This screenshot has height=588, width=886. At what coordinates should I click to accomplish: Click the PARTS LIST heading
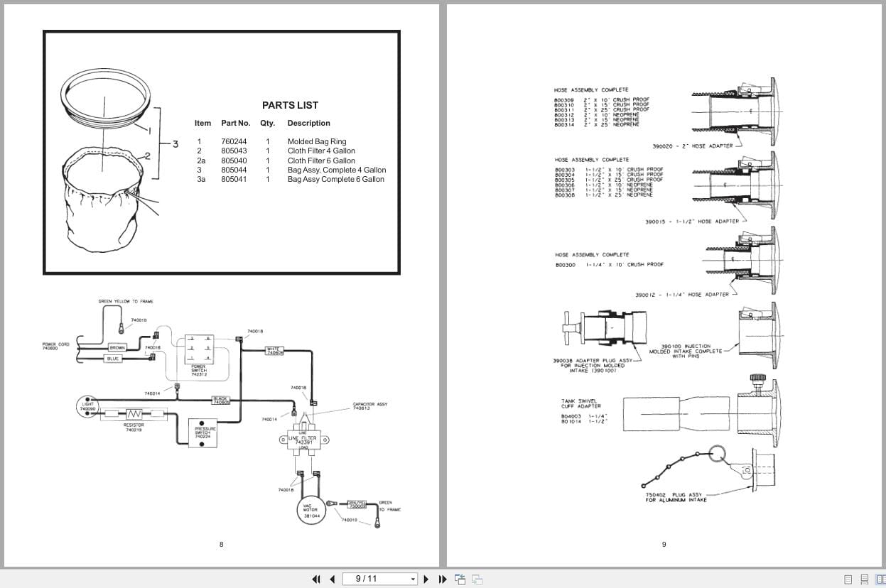pyautogui.click(x=290, y=105)
